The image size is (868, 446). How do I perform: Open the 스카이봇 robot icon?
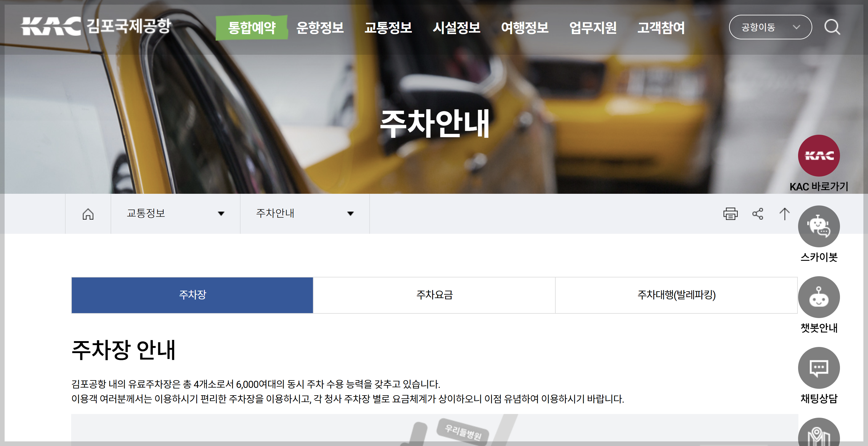click(x=818, y=226)
